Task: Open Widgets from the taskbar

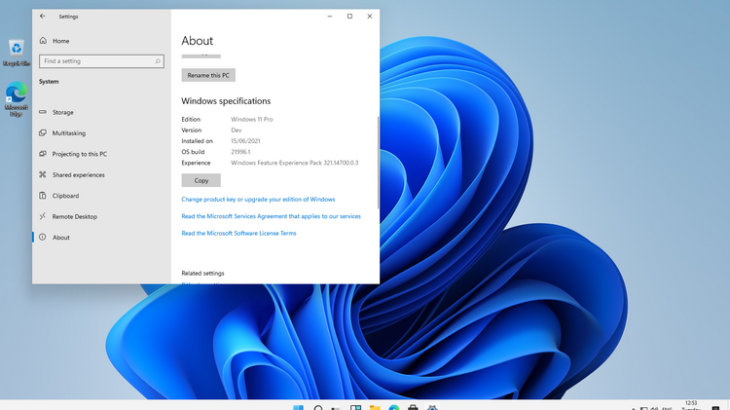Action: pyautogui.click(x=356, y=407)
